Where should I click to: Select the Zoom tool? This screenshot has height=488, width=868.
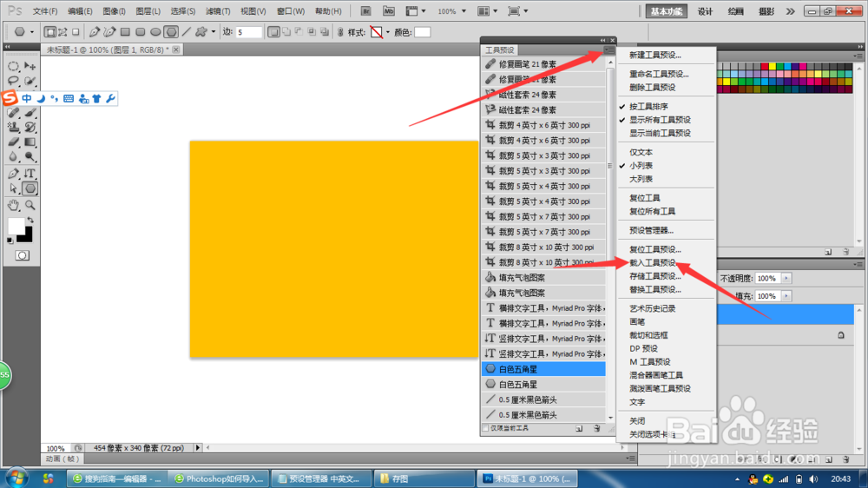(x=30, y=206)
